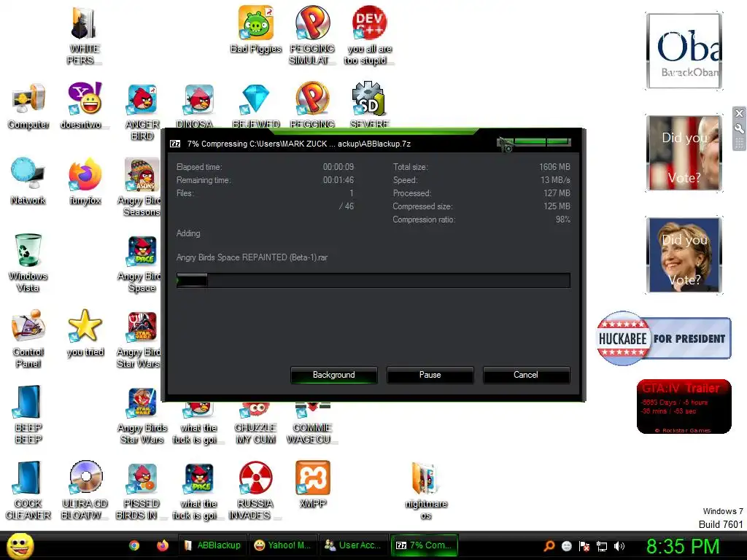Open the COMMIE WAGECU desktop icon
This screenshot has height=560, width=747.
click(312, 424)
